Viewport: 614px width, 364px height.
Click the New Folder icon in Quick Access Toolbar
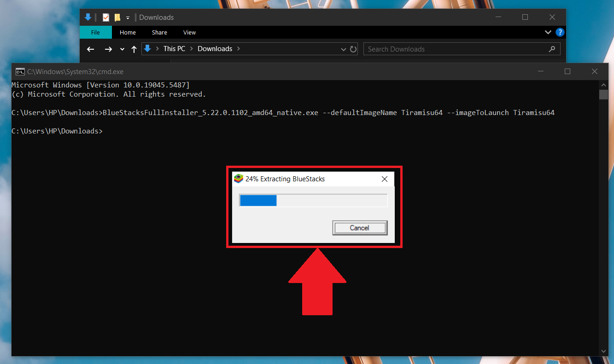click(118, 17)
